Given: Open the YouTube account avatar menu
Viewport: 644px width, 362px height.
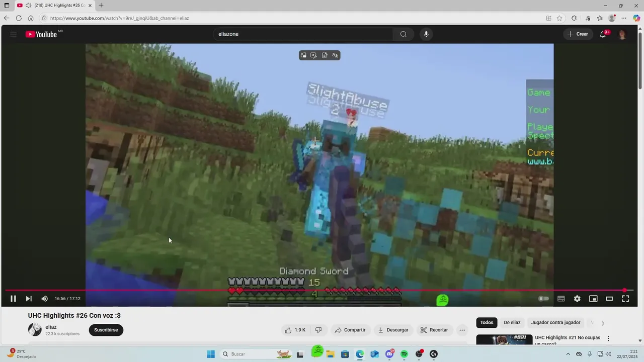Looking at the screenshot, I should [x=622, y=34].
